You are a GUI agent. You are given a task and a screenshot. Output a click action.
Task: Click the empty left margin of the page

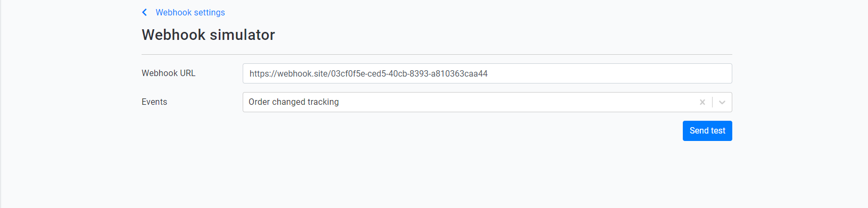point(69,106)
